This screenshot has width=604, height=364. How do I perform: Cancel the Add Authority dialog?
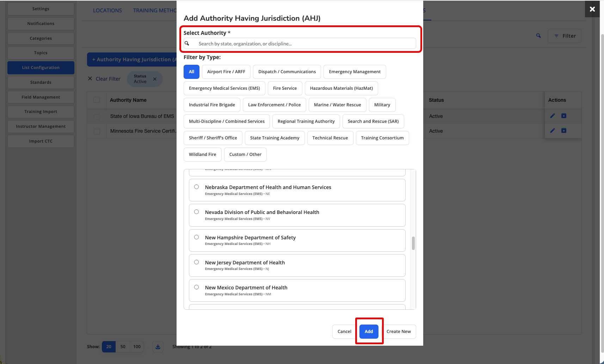(x=344, y=331)
